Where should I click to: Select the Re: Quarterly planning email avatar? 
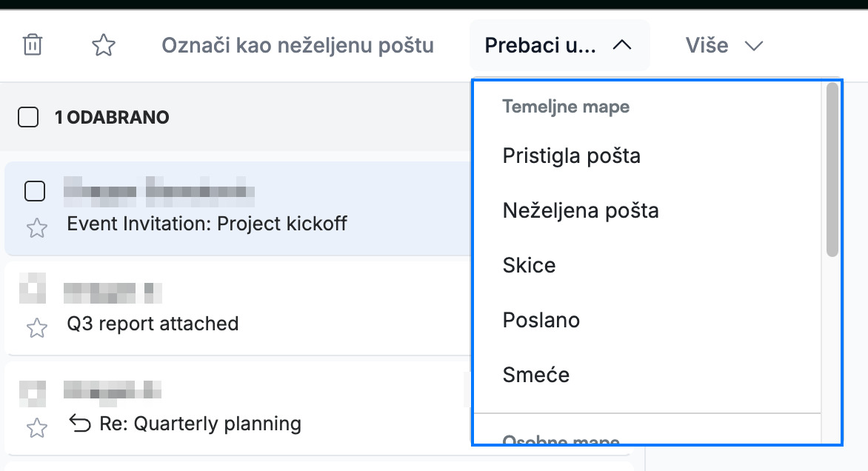point(33,393)
